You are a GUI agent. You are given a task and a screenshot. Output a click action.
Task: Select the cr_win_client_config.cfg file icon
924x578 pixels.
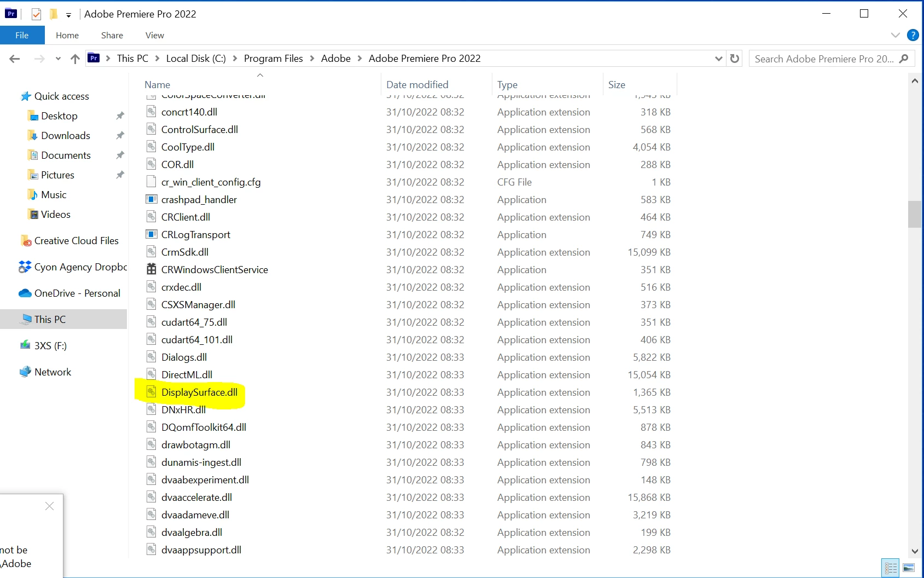(152, 182)
